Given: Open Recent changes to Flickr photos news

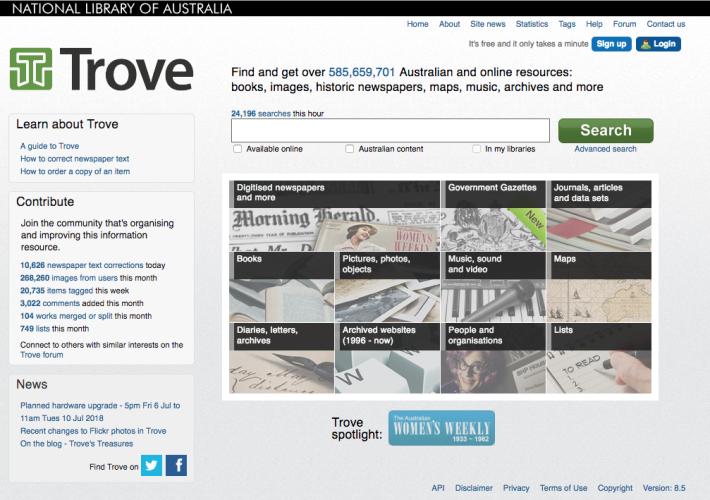Looking at the screenshot, I should pyautogui.click(x=93, y=431).
